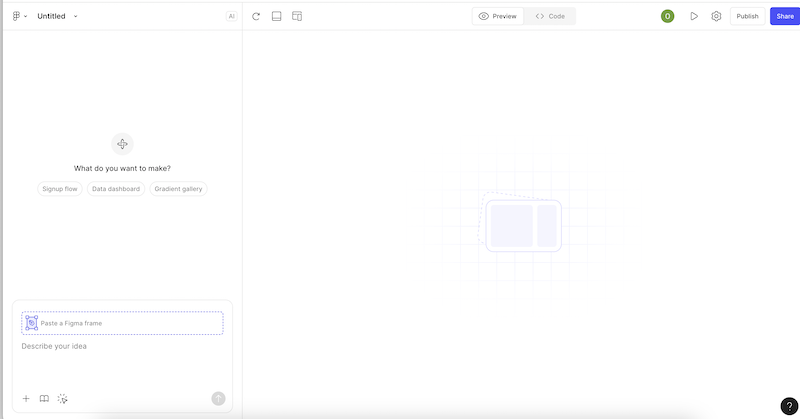800x419 pixels.
Task: Activate the point-and-edit cursor icon
Action: 62,399
